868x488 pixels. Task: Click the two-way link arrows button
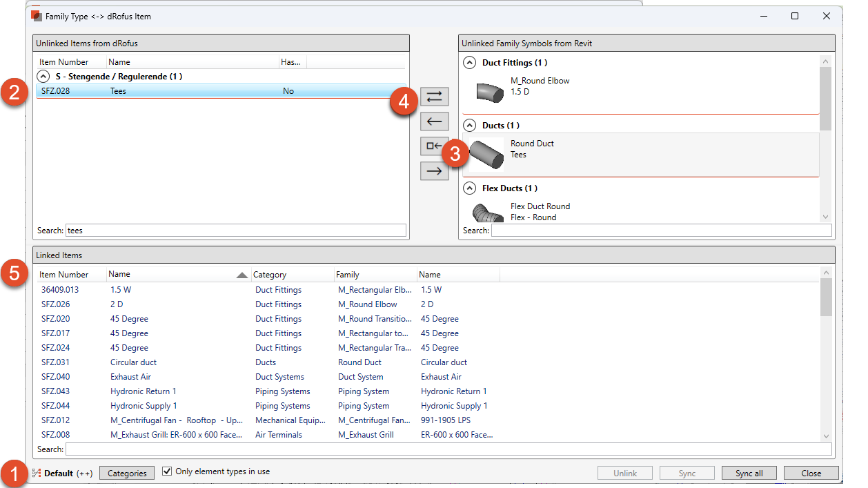[x=435, y=97]
